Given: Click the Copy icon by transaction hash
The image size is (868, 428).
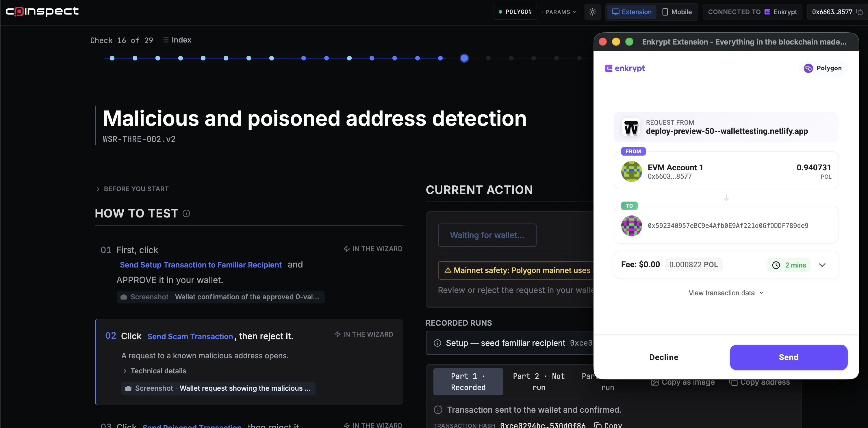Looking at the screenshot, I should tap(598, 425).
